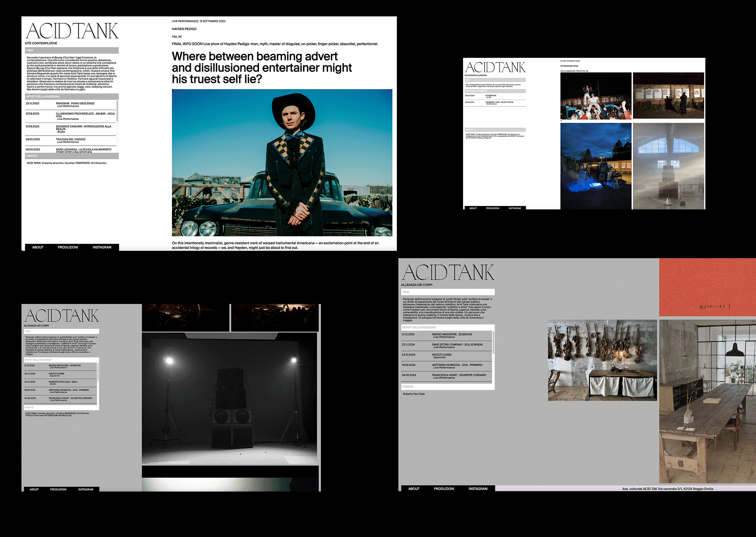Click 'PROMISED LAND : SECRET SHOW' entry
The width and height of the screenshot is (756, 537).
pos(499,102)
